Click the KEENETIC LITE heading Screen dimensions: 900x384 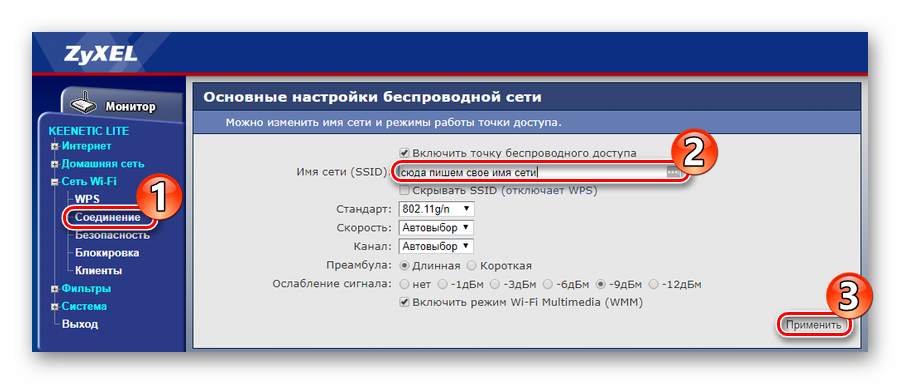tap(89, 131)
